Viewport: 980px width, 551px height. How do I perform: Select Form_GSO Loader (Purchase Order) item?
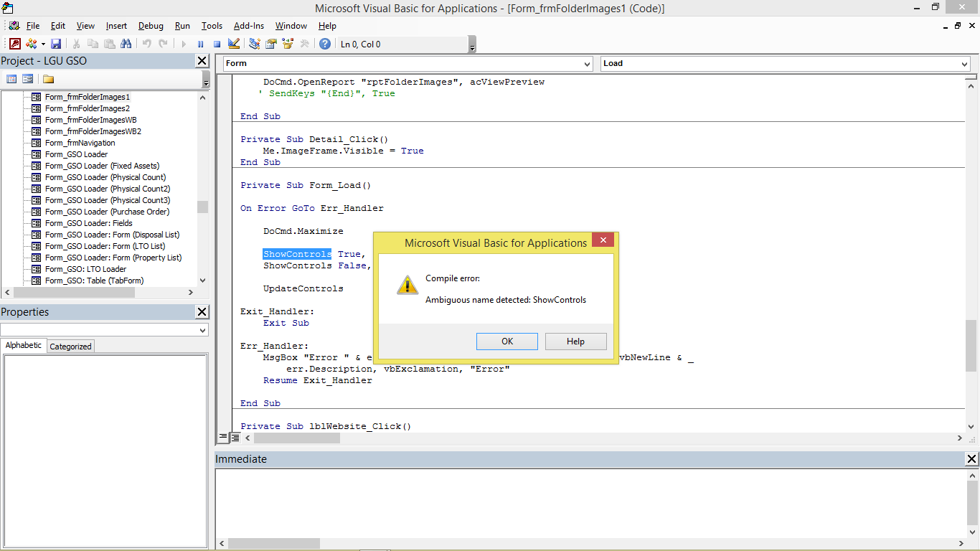(x=108, y=212)
